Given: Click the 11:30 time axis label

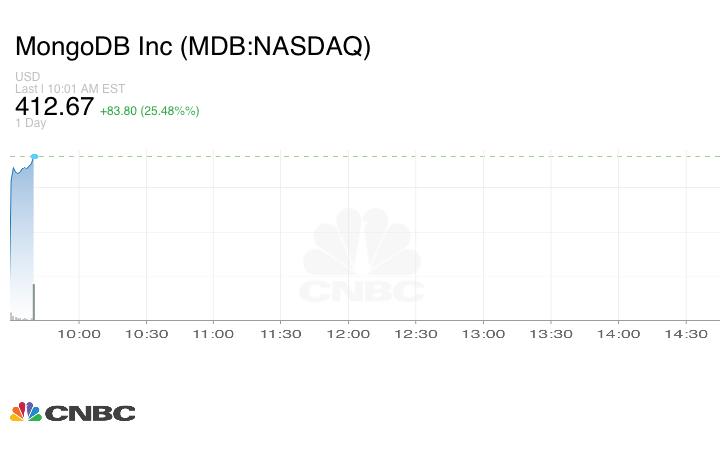Looking at the screenshot, I should click(x=281, y=333).
